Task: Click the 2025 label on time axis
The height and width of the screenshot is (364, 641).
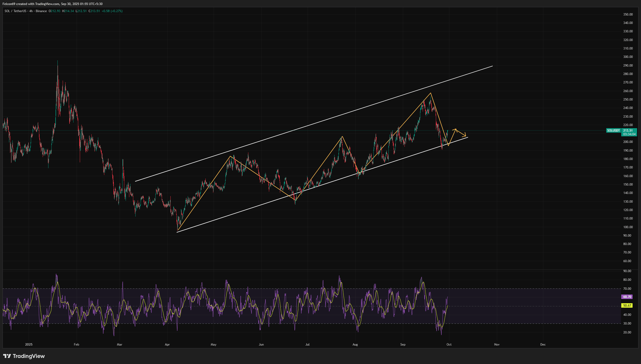Action: (x=29, y=345)
